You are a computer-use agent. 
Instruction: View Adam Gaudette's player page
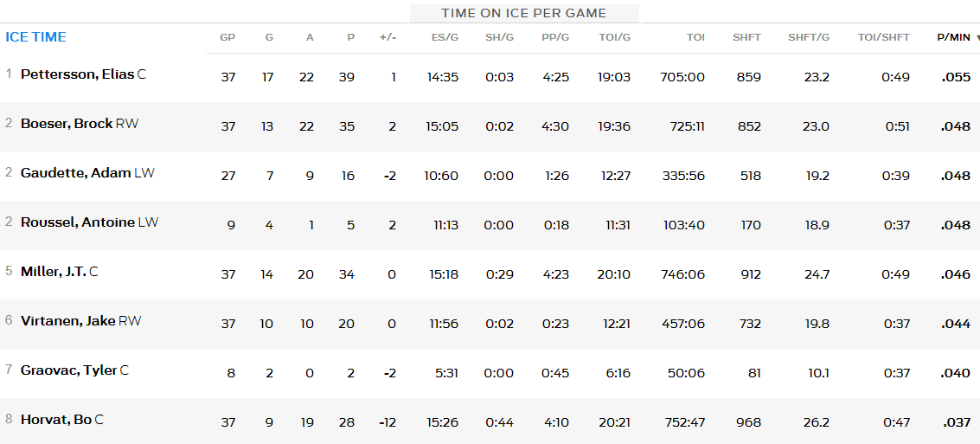pyautogui.click(x=76, y=173)
